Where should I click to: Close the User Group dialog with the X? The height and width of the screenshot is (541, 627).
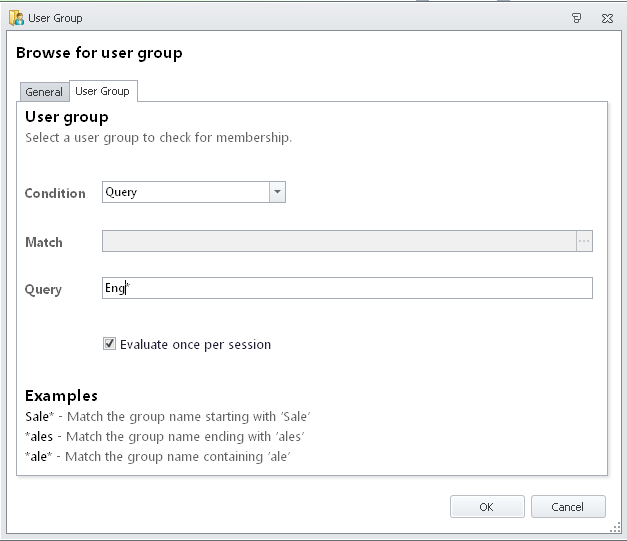point(607,18)
